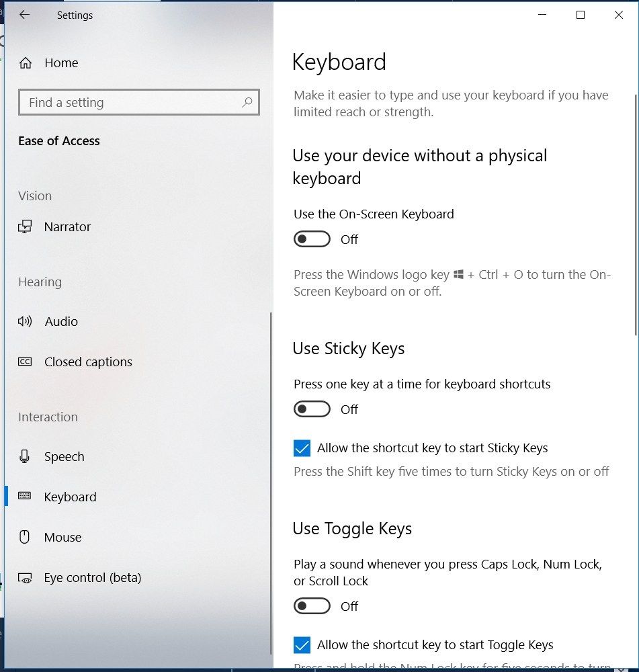Image resolution: width=639 pixels, height=672 pixels.
Task: Enable Toggle Keys sound
Action: coord(312,605)
